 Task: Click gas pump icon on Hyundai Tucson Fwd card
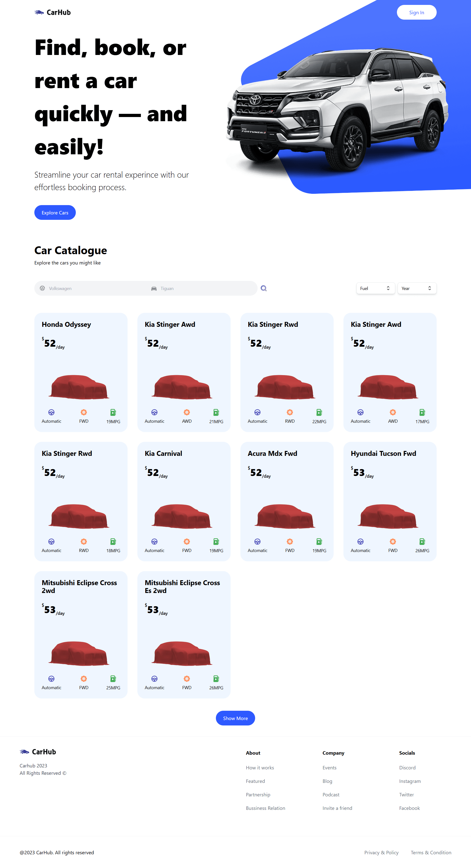(x=422, y=541)
